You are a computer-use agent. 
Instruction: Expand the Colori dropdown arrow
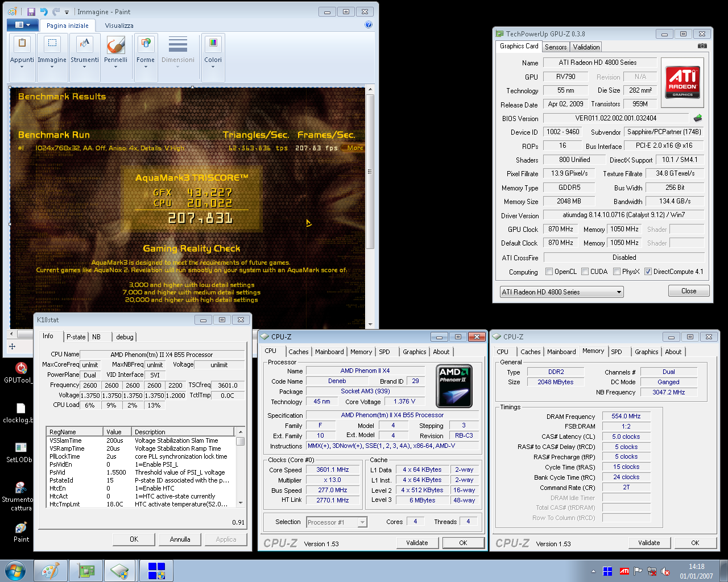(x=213, y=67)
